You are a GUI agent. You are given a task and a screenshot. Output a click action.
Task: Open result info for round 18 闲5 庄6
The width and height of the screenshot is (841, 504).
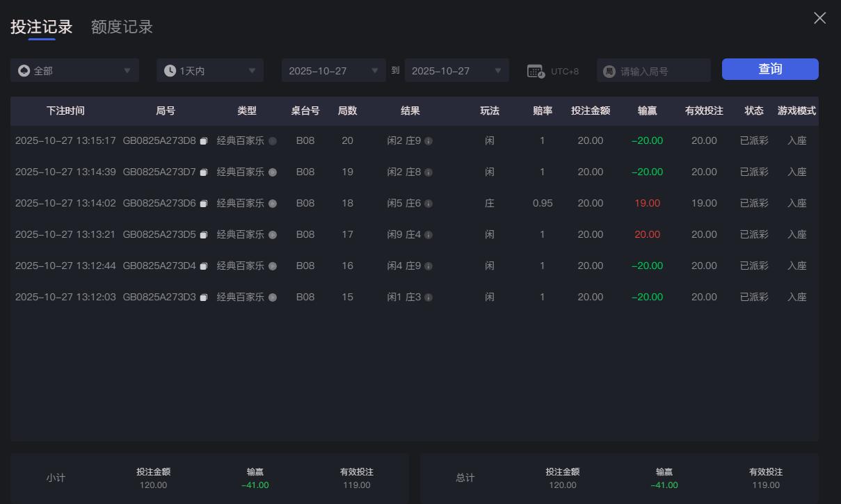coord(429,203)
